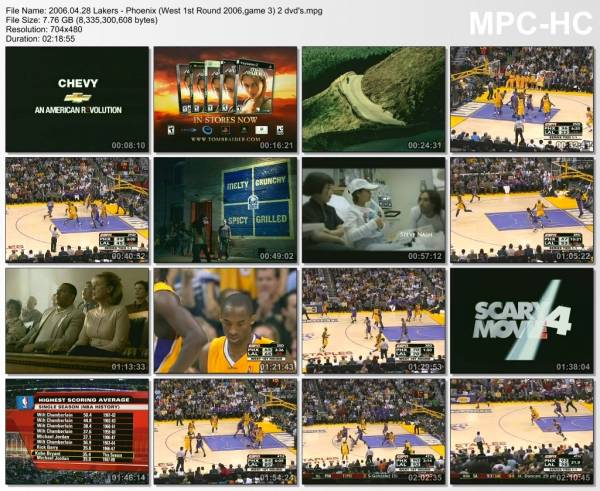600x491 pixels.
Task: Open the game thumbnail at 01:05:22
Action: pyautogui.click(x=522, y=210)
